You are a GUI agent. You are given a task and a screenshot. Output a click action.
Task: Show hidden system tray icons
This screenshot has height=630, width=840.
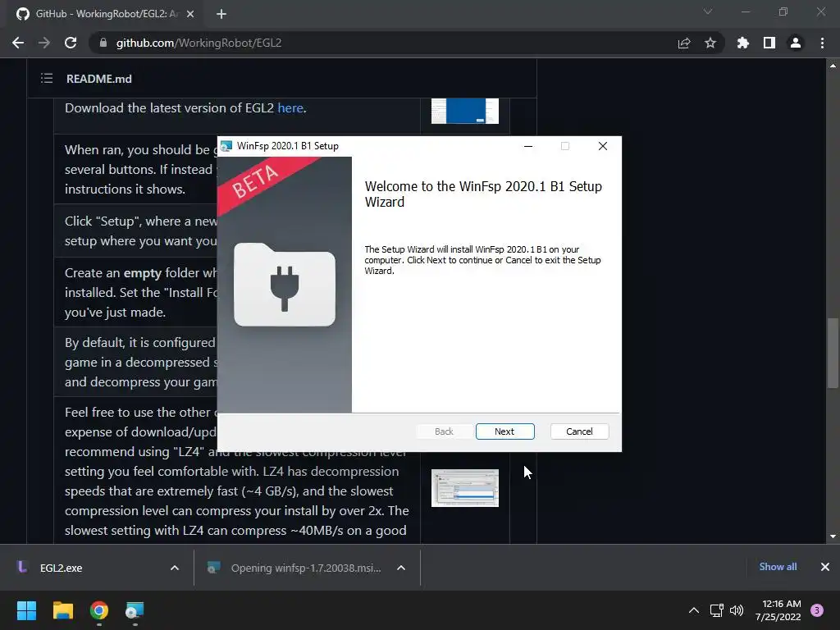(x=694, y=610)
